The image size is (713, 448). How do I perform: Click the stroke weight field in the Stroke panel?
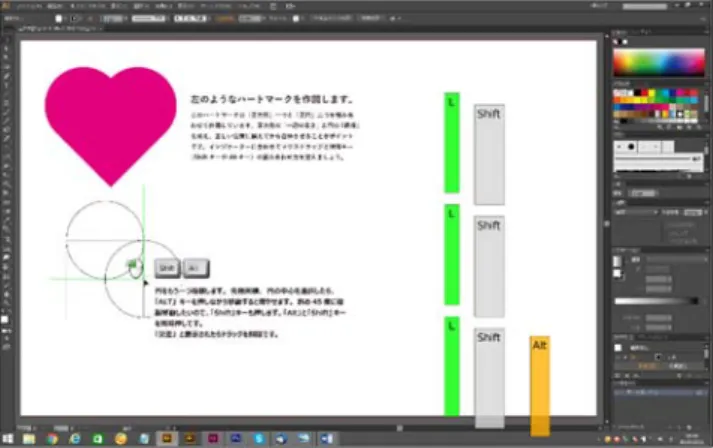643,193
